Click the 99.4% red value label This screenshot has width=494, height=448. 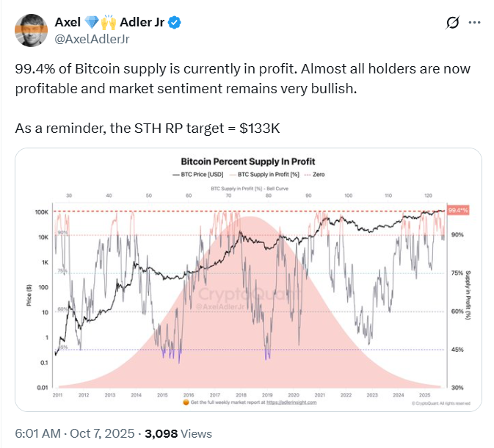[457, 211]
